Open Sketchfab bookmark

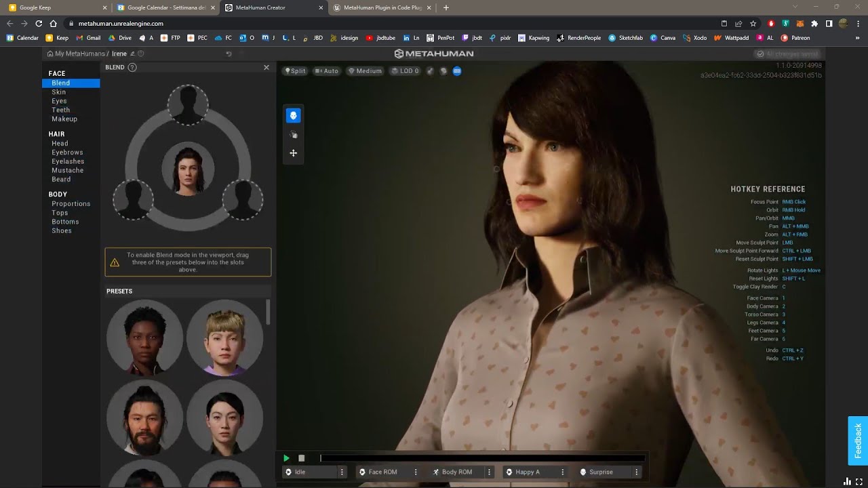(625, 38)
